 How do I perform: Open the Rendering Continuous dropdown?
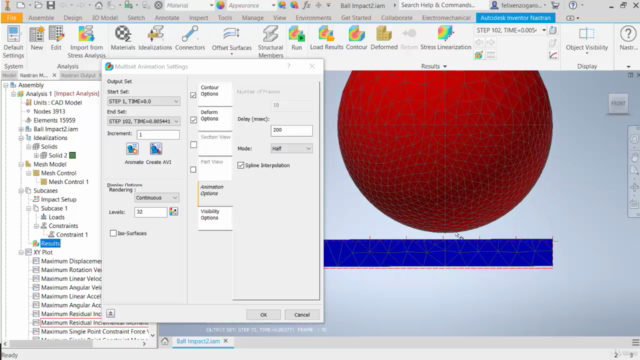coord(157,198)
